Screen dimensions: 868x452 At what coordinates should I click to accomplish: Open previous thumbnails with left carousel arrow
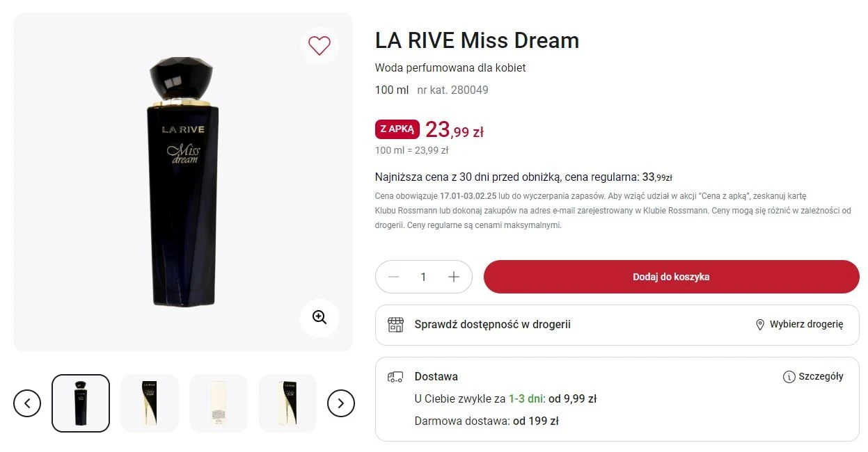click(x=27, y=403)
